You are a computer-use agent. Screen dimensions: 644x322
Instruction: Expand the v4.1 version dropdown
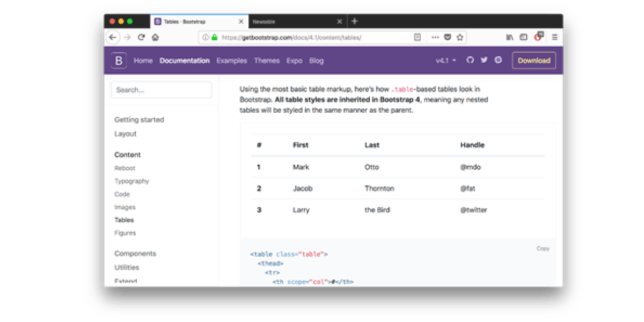pyautogui.click(x=446, y=61)
